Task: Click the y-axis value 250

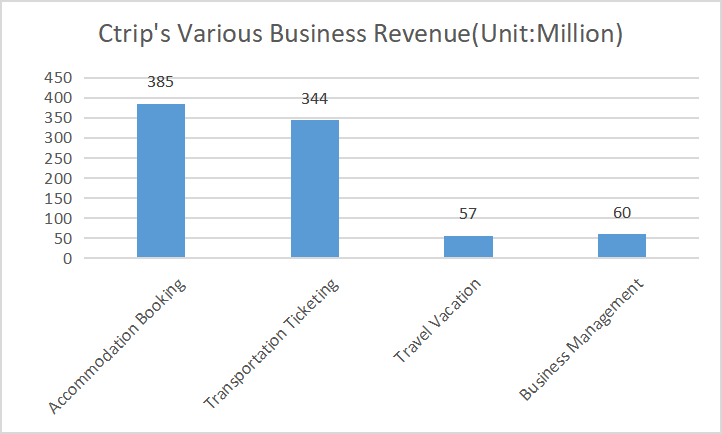Action: (x=58, y=158)
